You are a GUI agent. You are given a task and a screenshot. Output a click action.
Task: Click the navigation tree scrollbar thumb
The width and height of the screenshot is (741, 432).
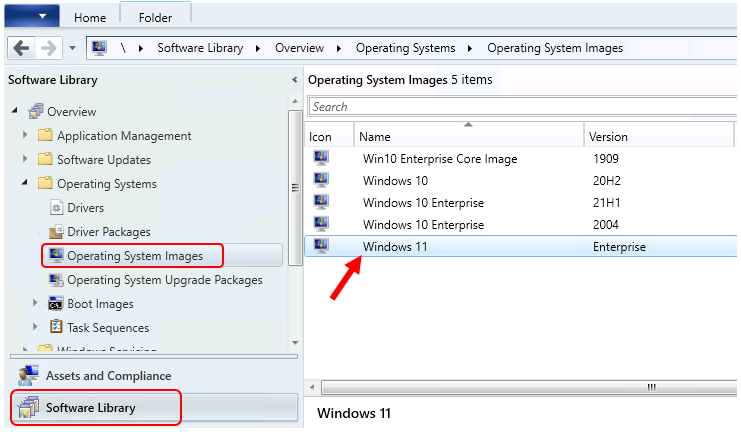295,188
